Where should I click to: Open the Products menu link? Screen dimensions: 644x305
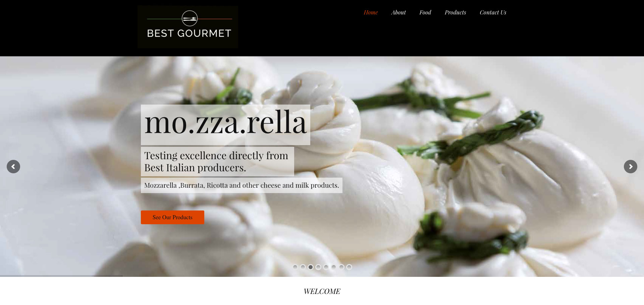point(455,12)
